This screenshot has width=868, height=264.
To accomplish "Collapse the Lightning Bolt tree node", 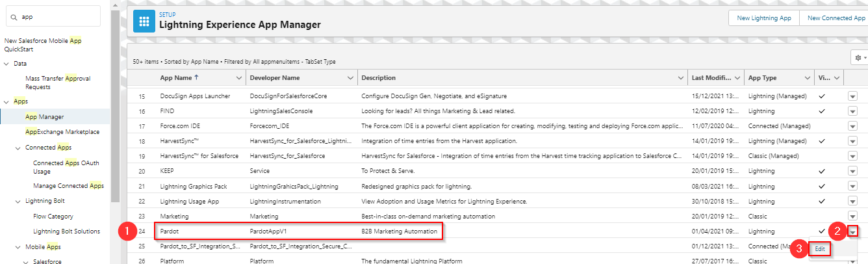I will pos(18,201).
